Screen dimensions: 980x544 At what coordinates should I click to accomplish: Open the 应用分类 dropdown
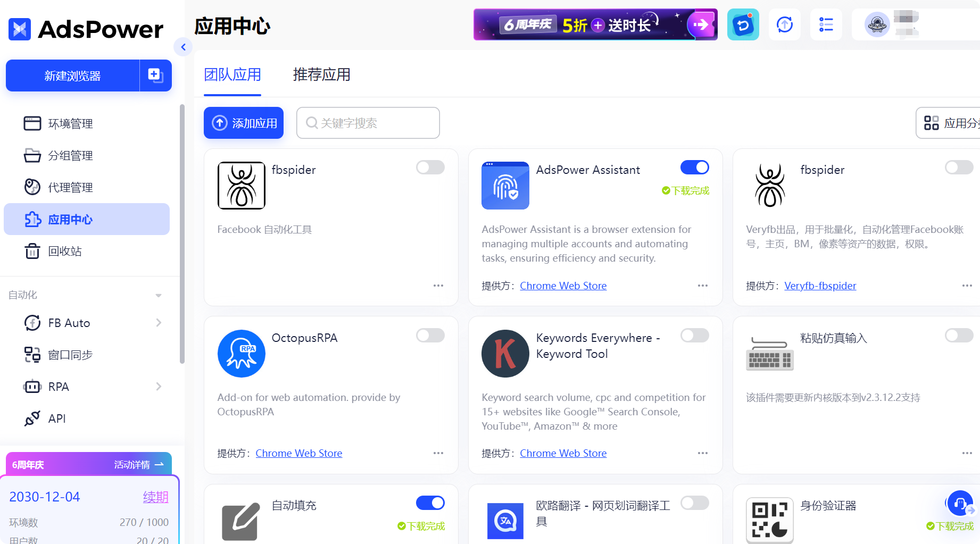(x=948, y=123)
